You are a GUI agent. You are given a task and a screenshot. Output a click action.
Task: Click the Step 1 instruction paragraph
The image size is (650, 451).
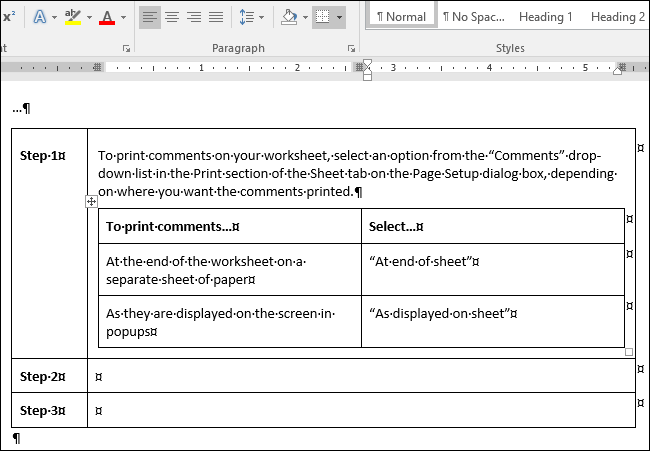(x=357, y=174)
